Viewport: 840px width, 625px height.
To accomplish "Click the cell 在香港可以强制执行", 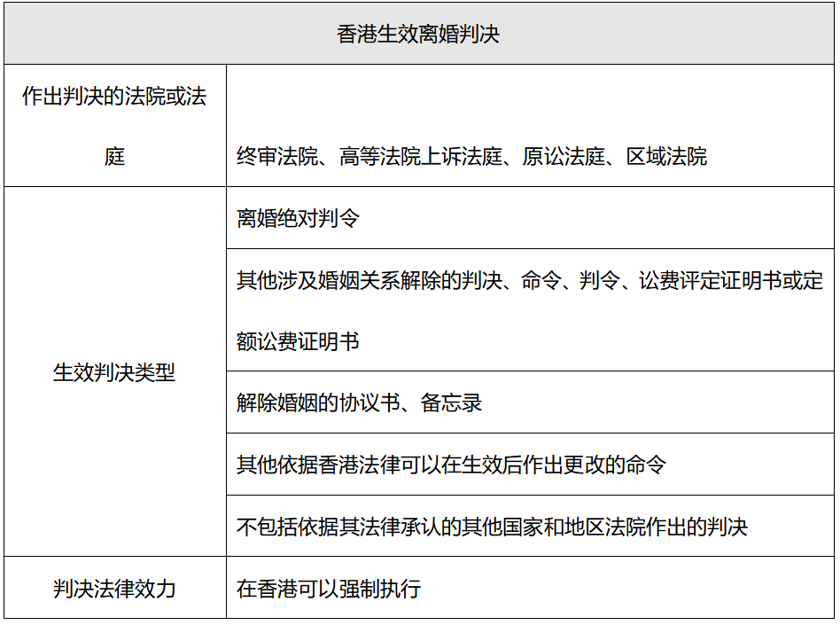I will coord(531,588).
